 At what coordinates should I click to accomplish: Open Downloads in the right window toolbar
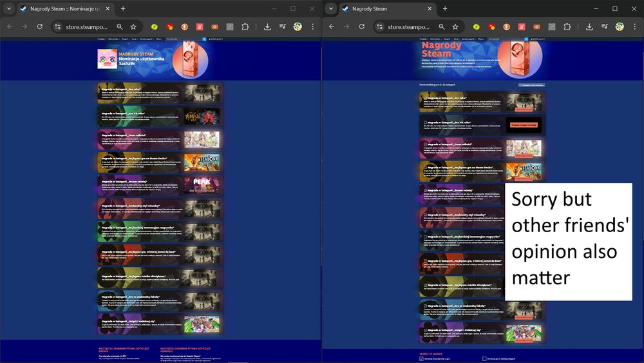click(x=589, y=26)
